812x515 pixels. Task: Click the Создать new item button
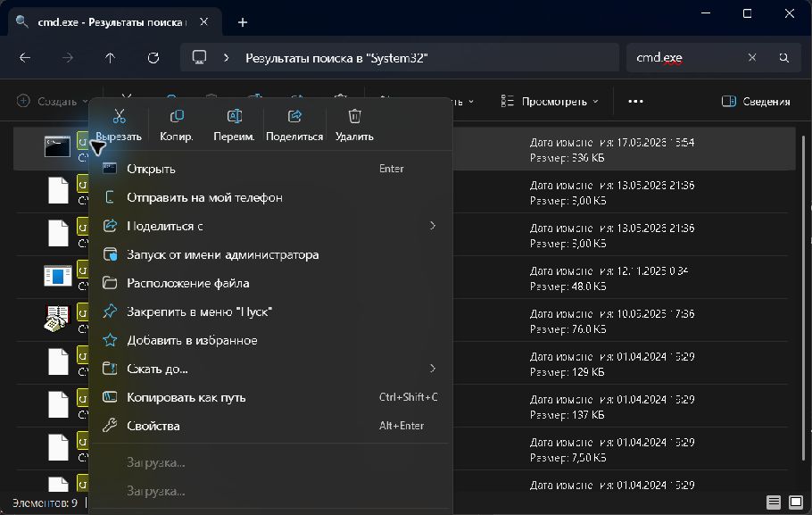52,102
